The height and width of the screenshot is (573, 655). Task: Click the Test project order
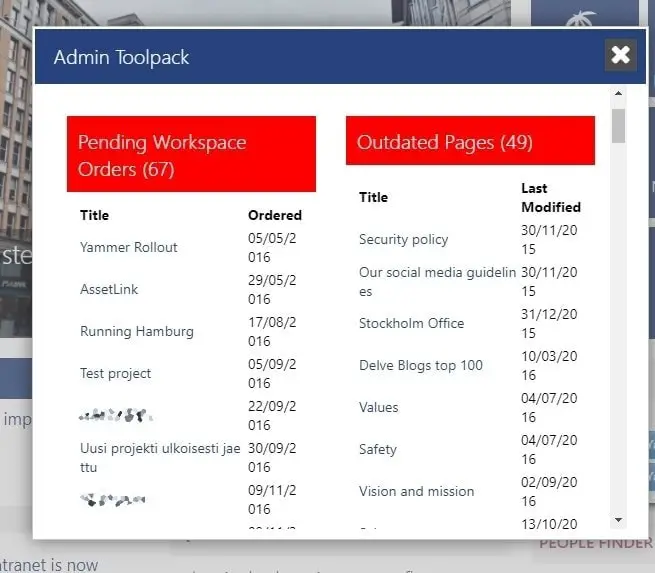116,373
